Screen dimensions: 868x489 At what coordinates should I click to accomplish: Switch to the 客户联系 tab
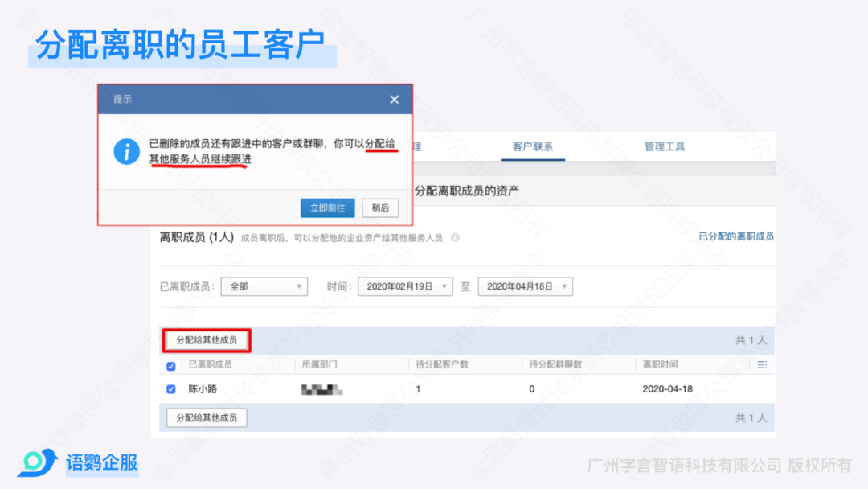pyautogui.click(x=532, y=147)
